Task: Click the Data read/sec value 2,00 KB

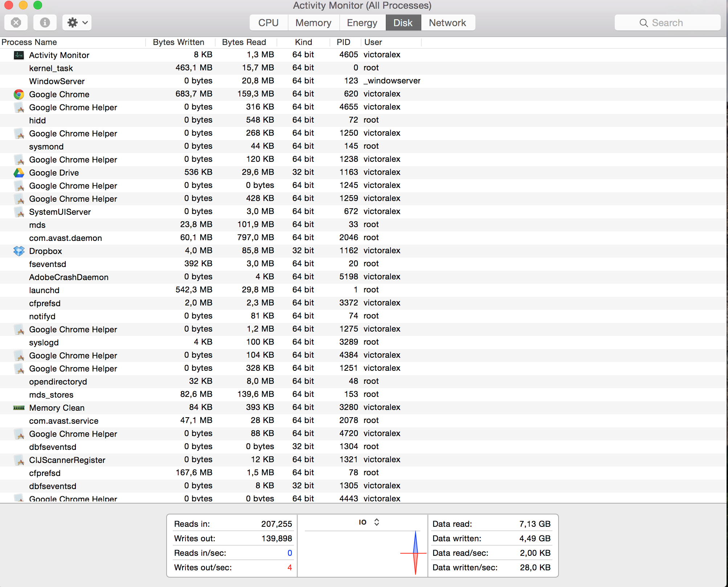Action: (x=535, y=553)
